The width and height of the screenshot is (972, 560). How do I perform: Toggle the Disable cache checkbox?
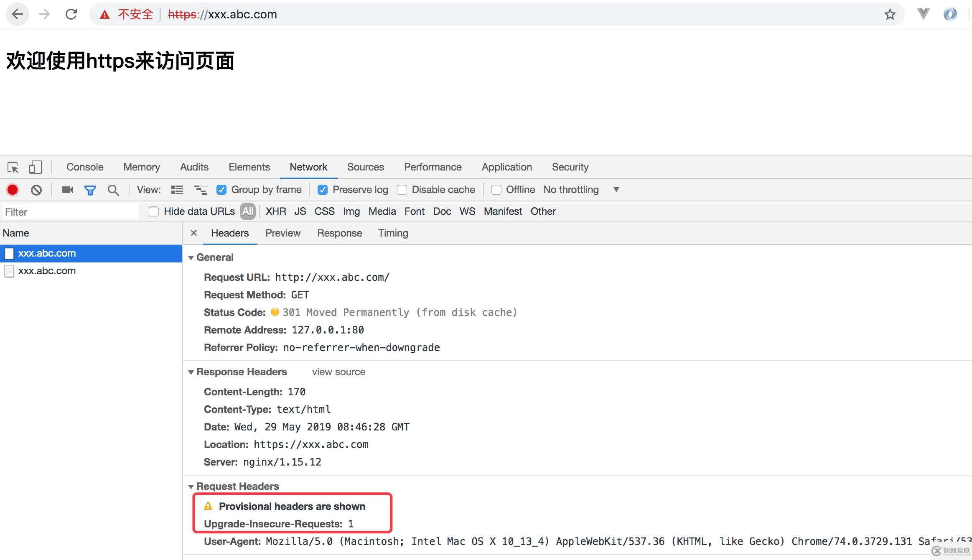(402, 190)
